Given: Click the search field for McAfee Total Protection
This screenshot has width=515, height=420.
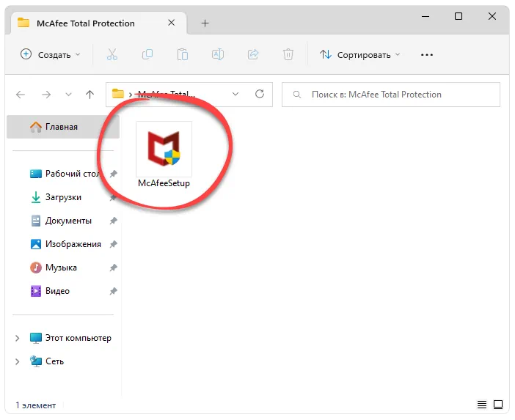Looking at the screenshot, I should pyautogui.click(x=391, y=95).
